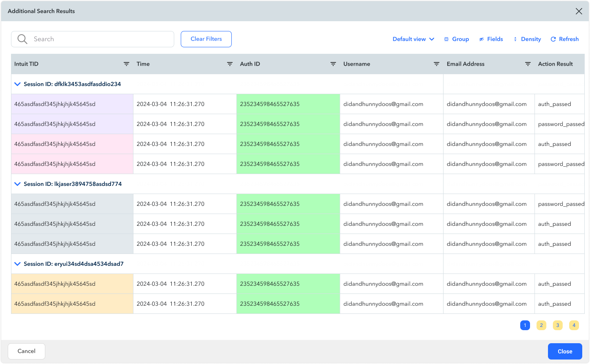The image size is (590, 364).
Task: Go to page 2 of results
Action: point(541,325)
